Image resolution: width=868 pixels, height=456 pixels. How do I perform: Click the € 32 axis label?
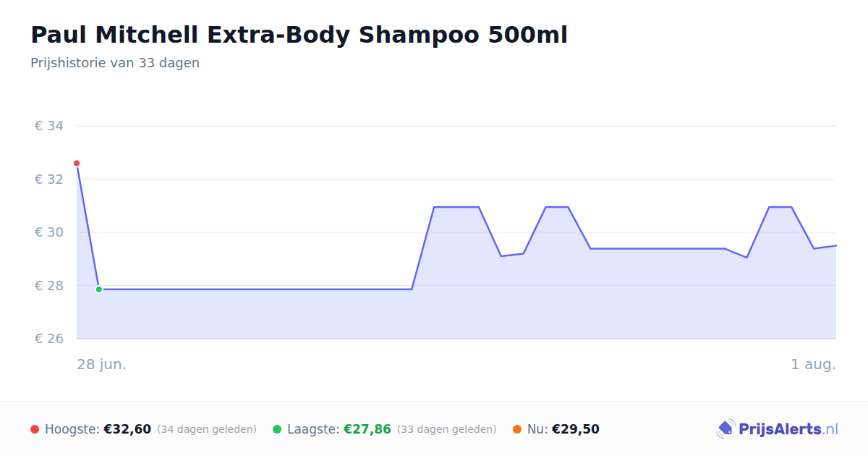click(x=49, y=180)
